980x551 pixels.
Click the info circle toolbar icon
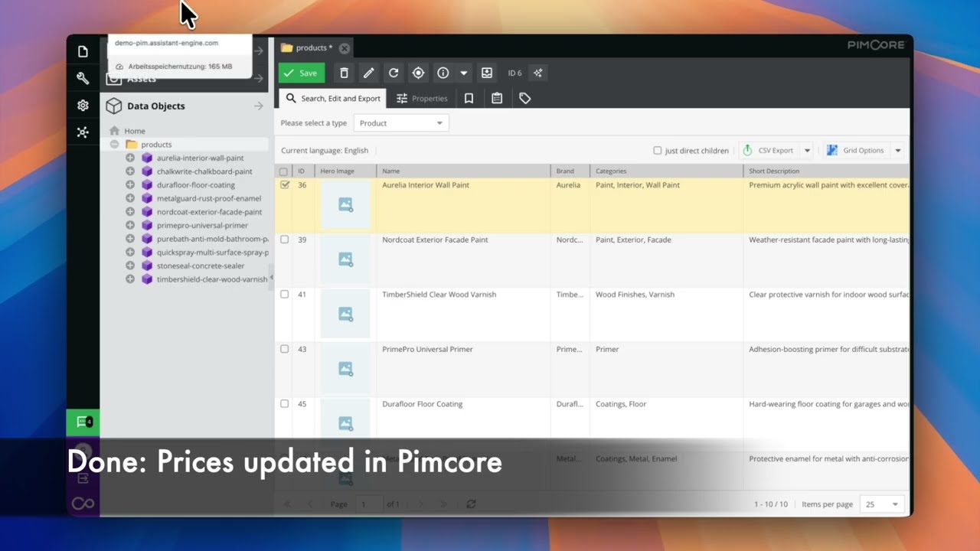pos(443,73)
